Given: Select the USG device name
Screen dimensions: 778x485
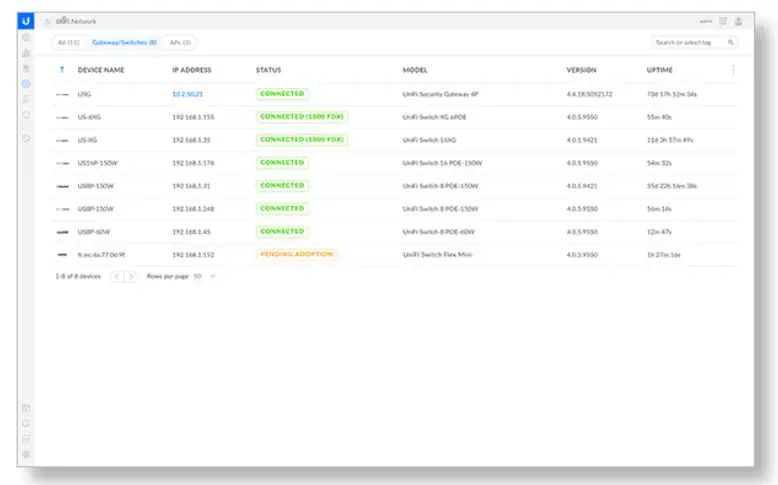Looking at the screenshot, I should (x=84, y=94).
